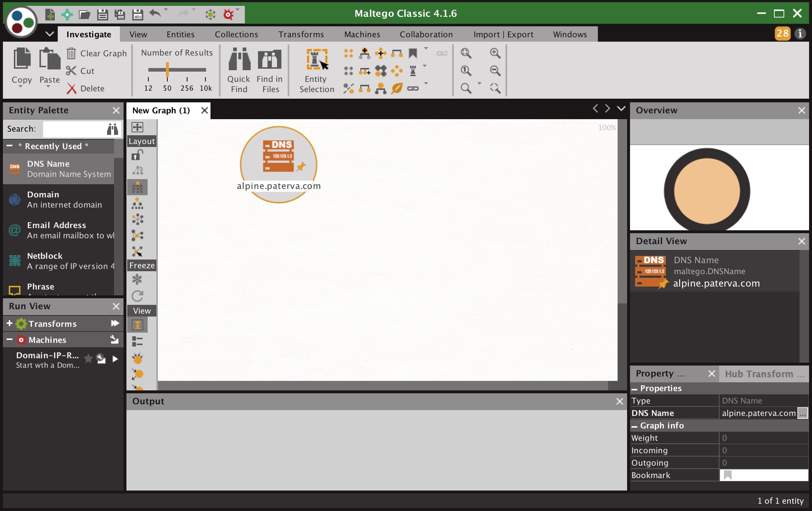Open application menu chevron below logo

click(50, 34)
